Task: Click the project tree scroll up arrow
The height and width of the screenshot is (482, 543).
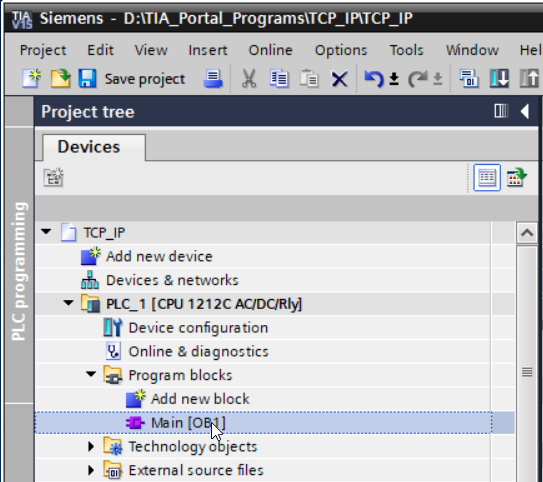Action: tap(527, 233)
